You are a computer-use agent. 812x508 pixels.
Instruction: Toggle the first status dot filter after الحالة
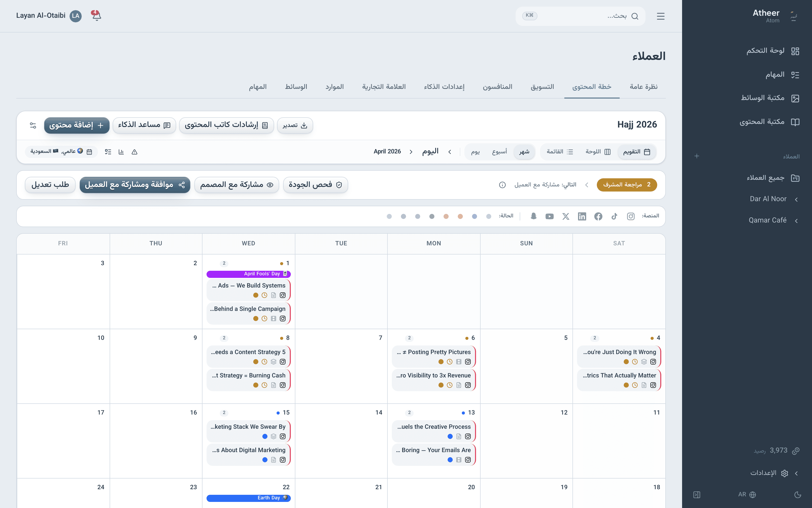pyautogui.click(x=488, y=216)
